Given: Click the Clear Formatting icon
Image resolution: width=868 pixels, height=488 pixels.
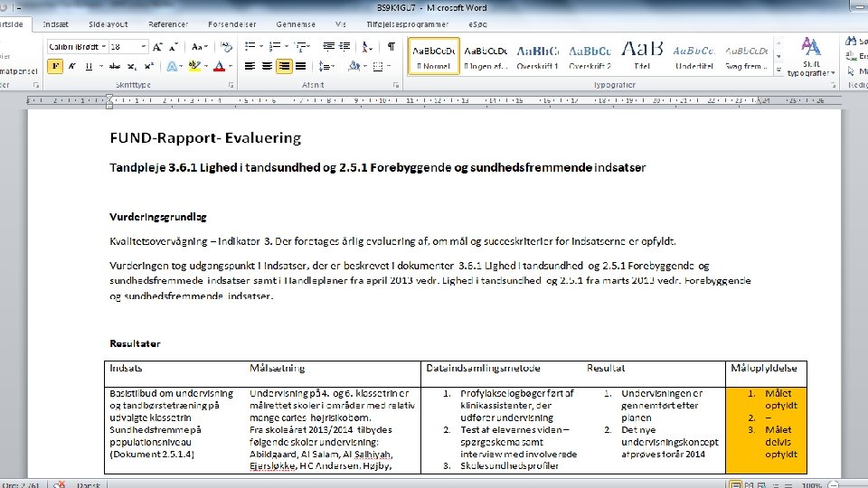Looking at the screenshot, I should coord(226,46).
